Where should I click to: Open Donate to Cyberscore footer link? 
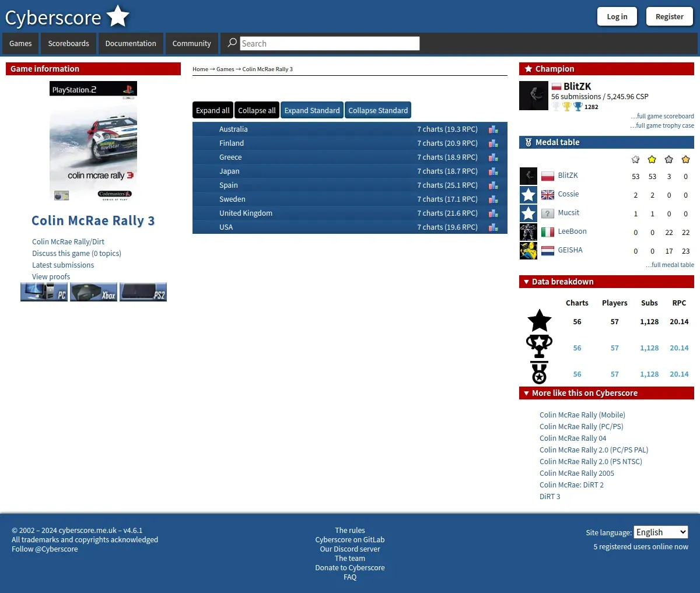click(x=350, y=567)
